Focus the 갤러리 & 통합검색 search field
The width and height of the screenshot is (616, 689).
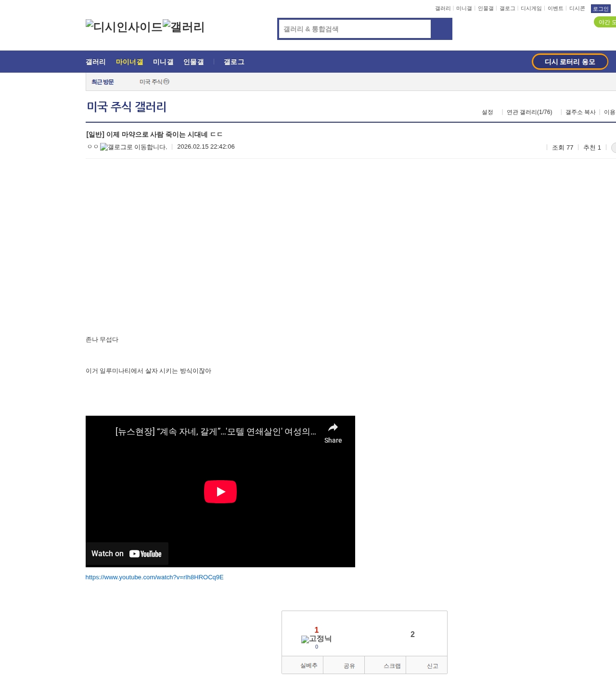(x=355, y=29)
